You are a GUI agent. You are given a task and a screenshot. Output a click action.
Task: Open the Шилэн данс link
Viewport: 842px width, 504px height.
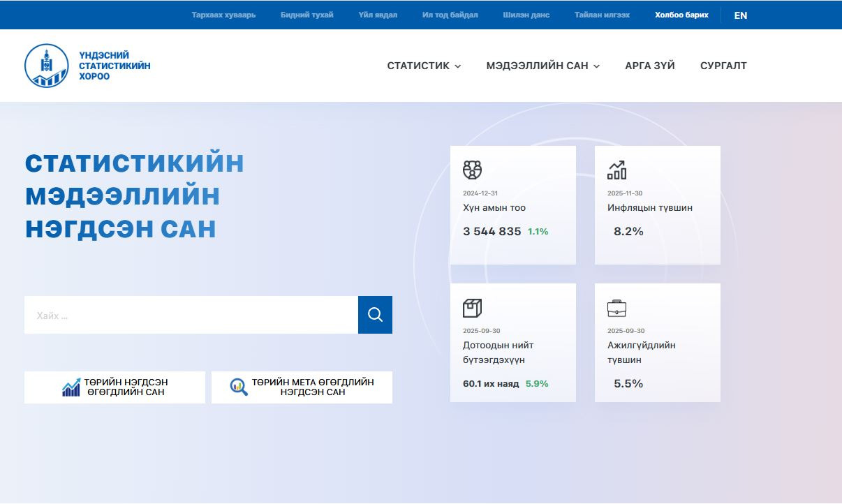pyautogui.click(x=526, y=15)
